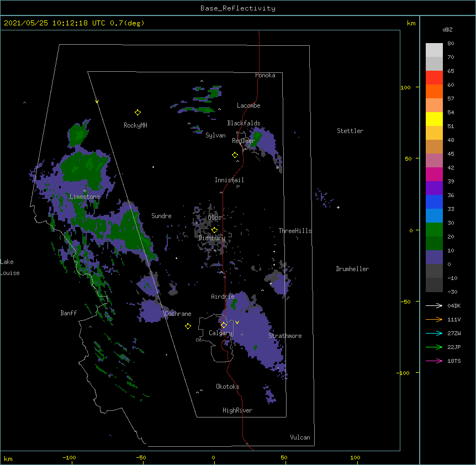Click the Okotoks label
476x465 pixels.
(x=228, y=387)
